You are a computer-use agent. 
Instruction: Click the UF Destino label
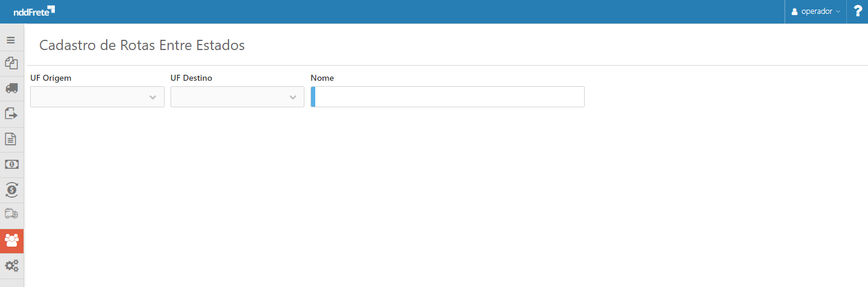coord(191,78)
